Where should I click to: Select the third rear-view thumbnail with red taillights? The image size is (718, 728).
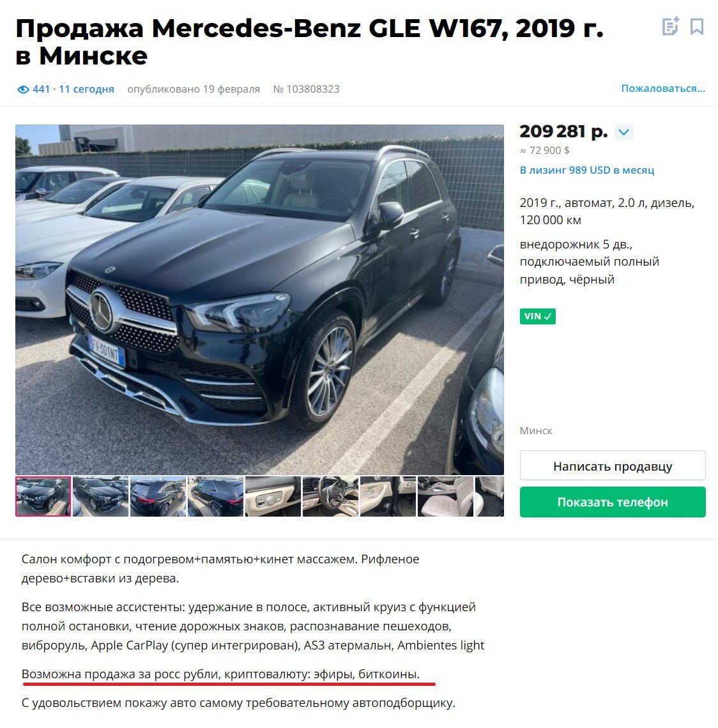[158, 496]
